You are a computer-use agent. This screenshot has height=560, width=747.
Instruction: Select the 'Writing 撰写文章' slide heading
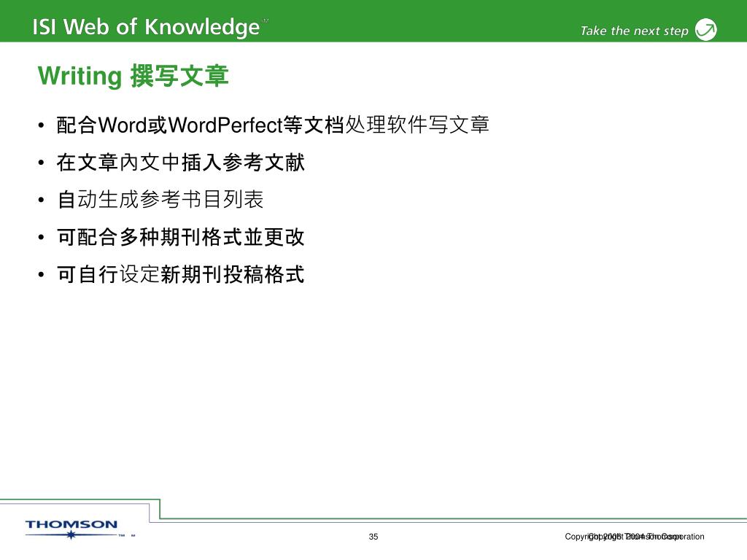click(x=133, y=76)
